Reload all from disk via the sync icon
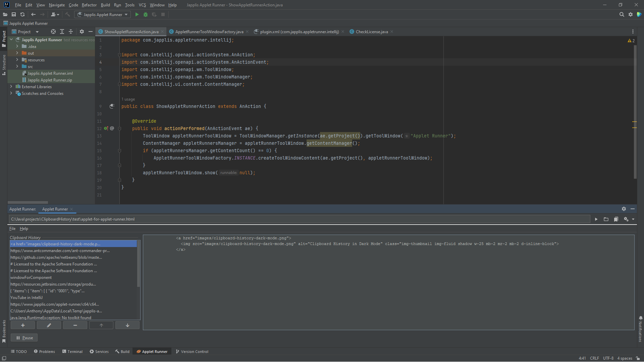 pyautogui.click(x=22, y=14)
